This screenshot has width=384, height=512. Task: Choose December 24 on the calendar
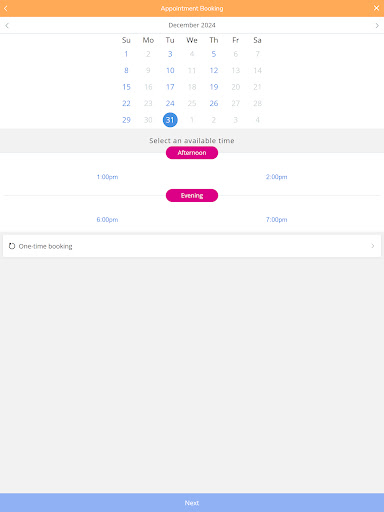170,103
